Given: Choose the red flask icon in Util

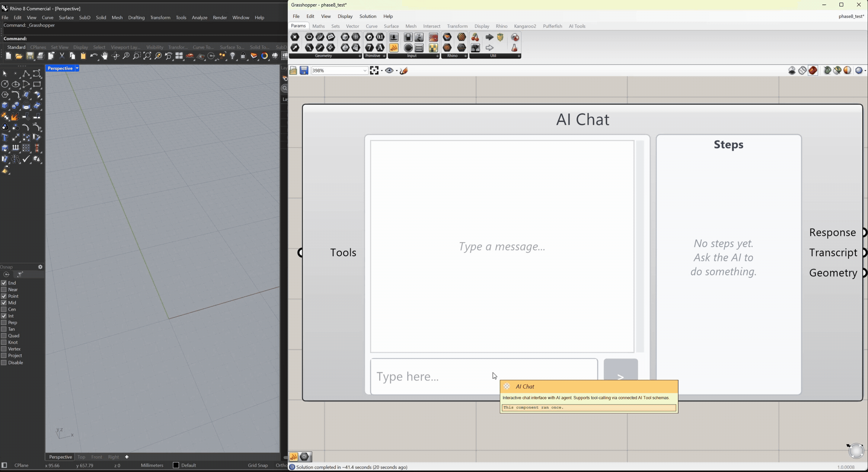Looking at the screenshot, I should click(x=514, y=48).
